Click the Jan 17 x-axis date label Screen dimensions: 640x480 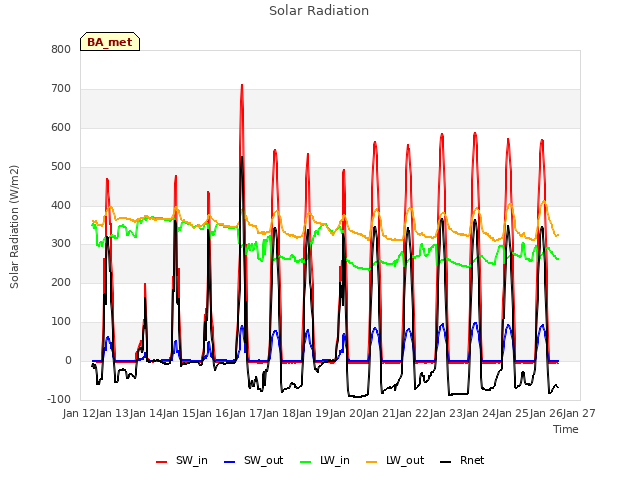[x=247, y=413]
